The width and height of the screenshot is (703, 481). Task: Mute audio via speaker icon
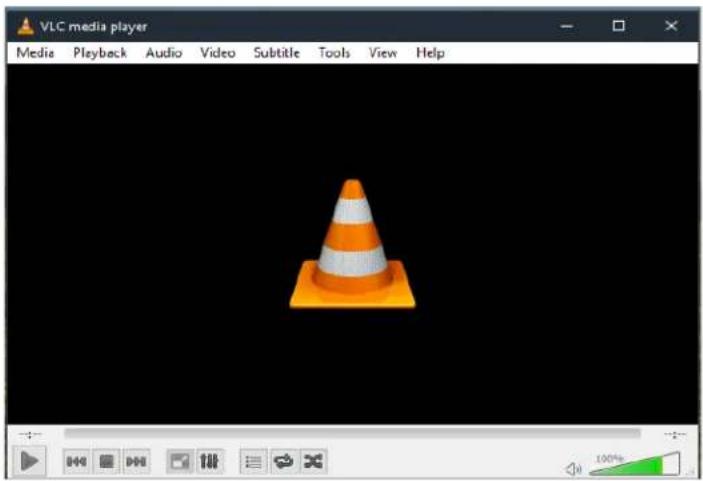[x=573, y=469]
